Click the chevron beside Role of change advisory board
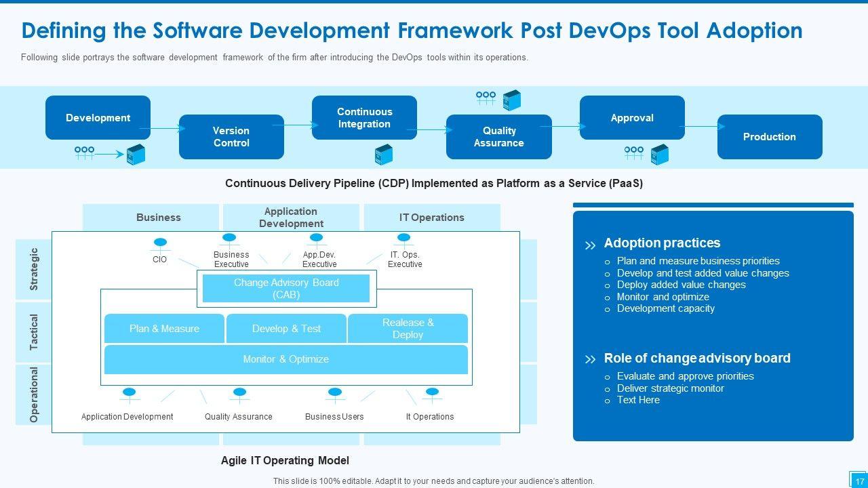This screenshot has width=868, height=488. coord(591,359)
